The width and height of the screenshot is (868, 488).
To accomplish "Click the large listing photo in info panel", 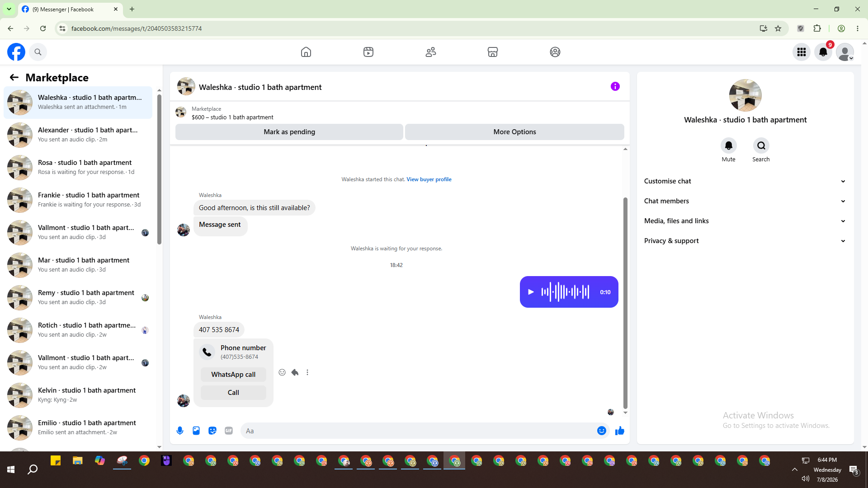I will (x=745, y=95).
